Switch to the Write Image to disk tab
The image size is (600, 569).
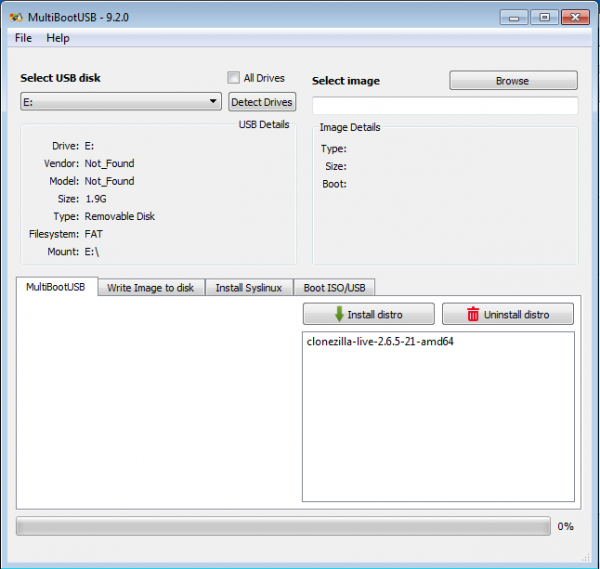[150, 287]
